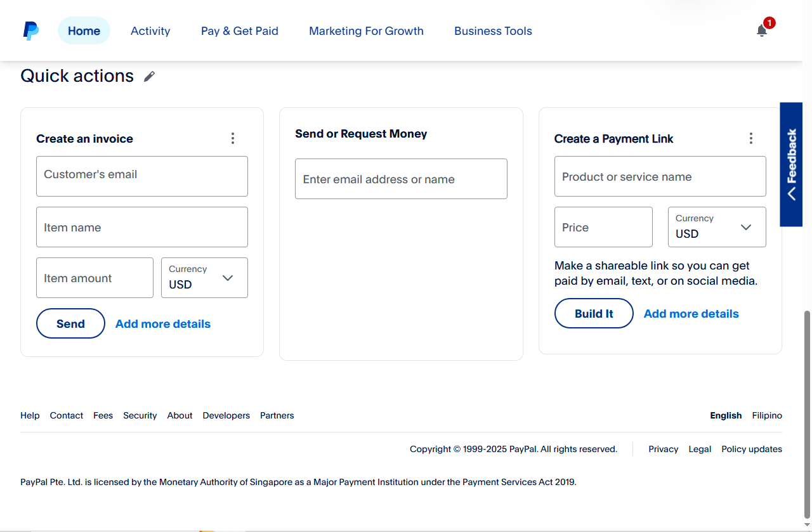The height and width of the screenshot is (532, 812).
Task: Open the Developers footer link
Action: point(226,416)
